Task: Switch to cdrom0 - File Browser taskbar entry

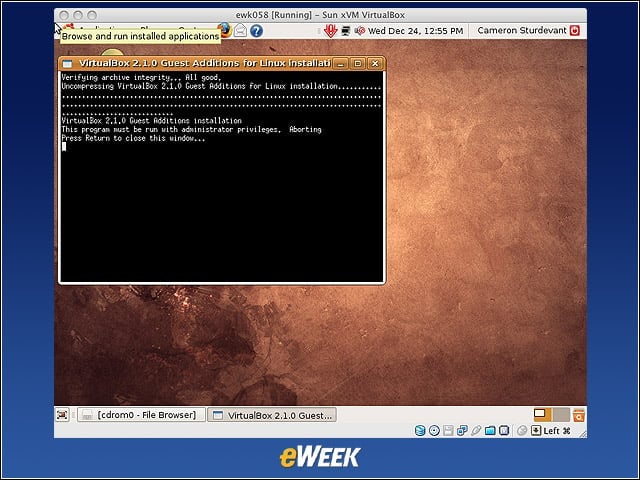Action: [141, 415]
